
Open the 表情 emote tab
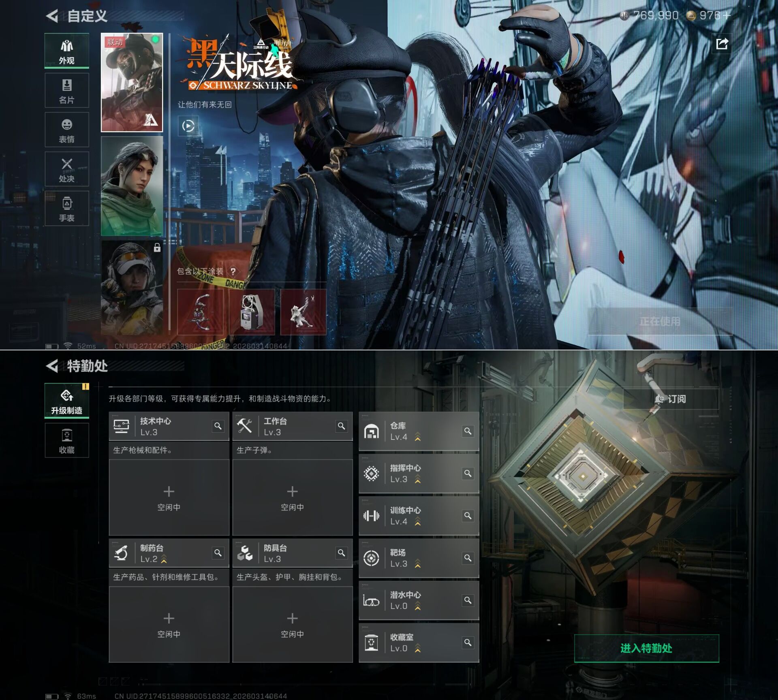click(67, 130)
